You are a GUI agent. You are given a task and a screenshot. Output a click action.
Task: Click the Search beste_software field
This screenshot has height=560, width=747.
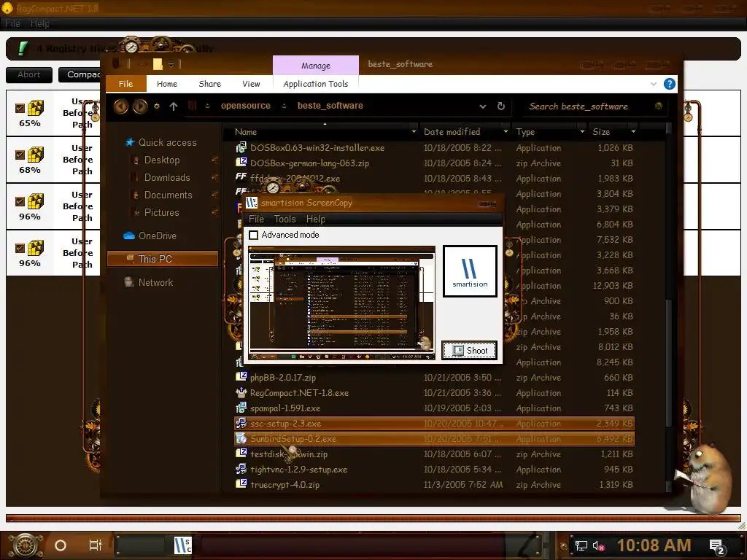(589, 106)
